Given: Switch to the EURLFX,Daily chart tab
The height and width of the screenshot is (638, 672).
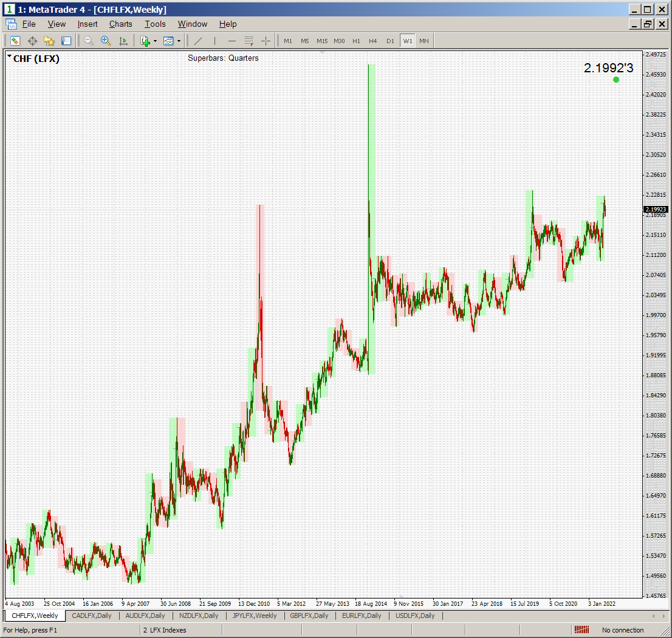Looking at the screenshot, I should [x=361, y=616].
